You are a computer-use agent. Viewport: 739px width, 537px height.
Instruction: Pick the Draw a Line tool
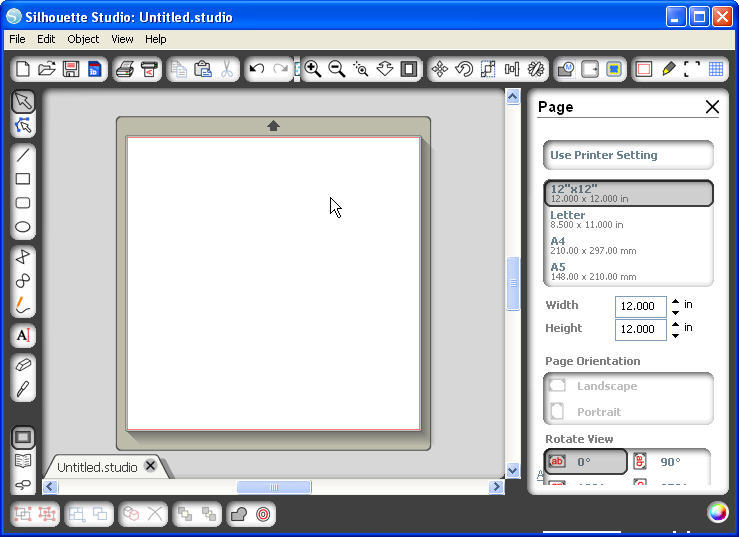pos(23,155)
